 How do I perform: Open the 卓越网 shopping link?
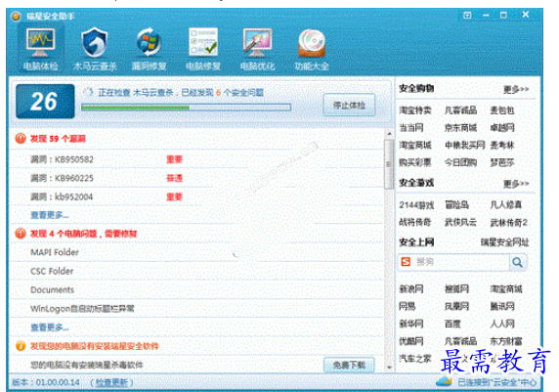coord(502,127)
